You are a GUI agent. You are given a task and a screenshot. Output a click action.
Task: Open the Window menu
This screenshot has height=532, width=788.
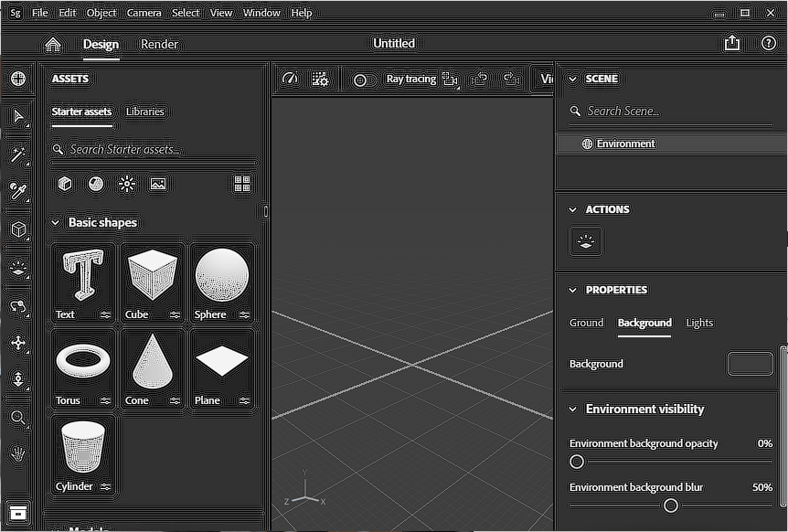tap(261, 13)
